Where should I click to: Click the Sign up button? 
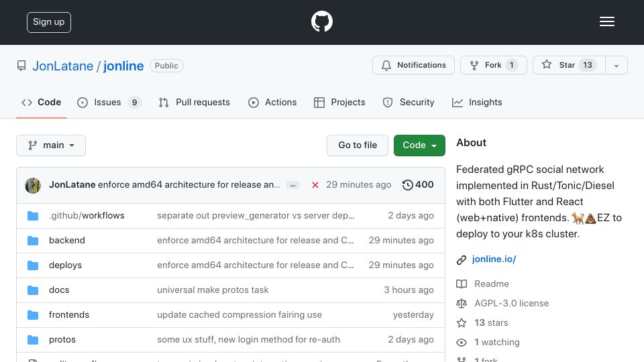[49, 22]
